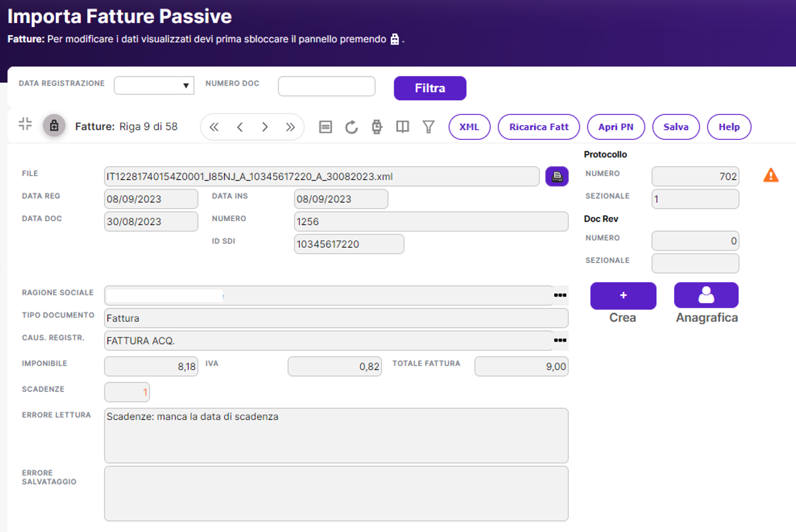
Task: Open the list view icon in toolbar
Action: [x=325, y=127]
